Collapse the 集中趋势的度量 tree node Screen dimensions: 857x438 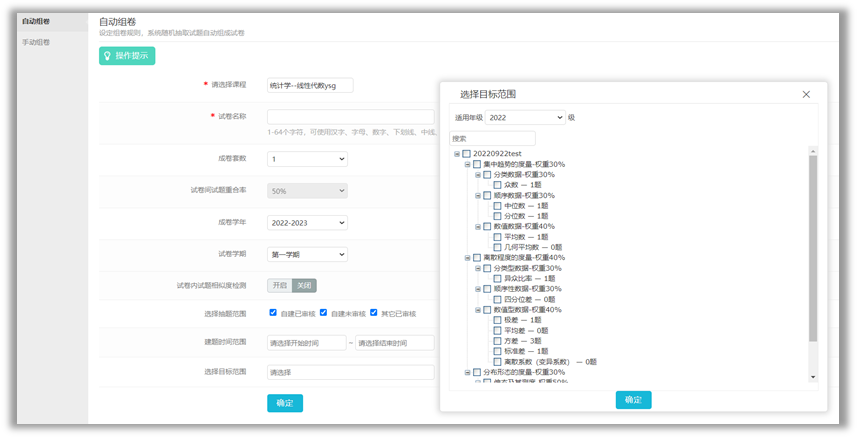click(x=467, y=164)
